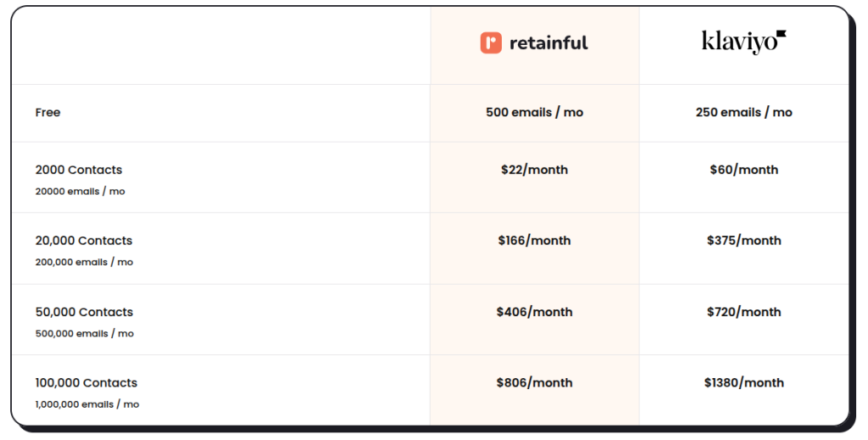Click the 50,000 Contacts row label
Screen dimensions: 868x440
[x=84, y=312]
